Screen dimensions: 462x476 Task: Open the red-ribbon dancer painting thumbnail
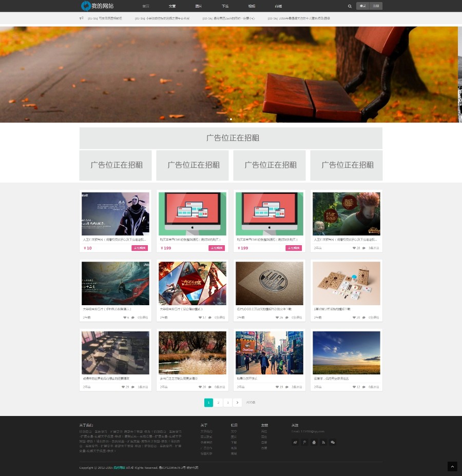[x=115, y=283]
